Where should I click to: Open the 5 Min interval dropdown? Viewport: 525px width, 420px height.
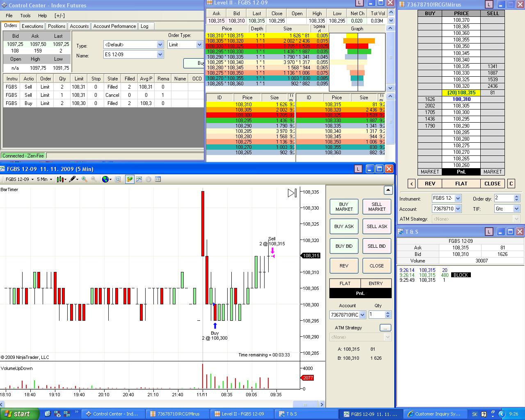click(45, 179)
